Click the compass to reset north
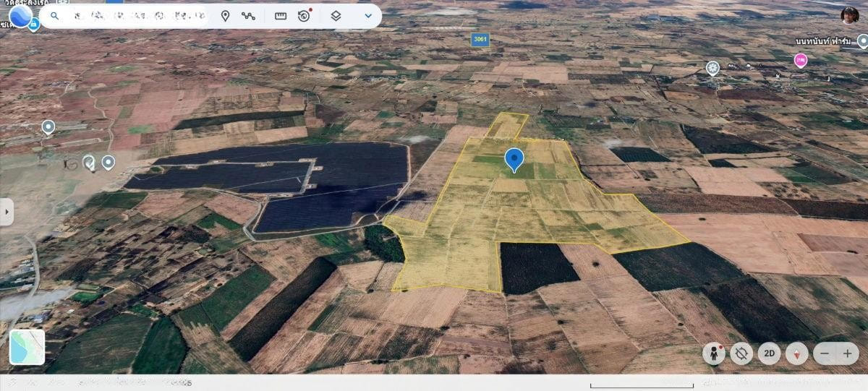This screenshot has width=868, height=391. click(x=796, y=353)
